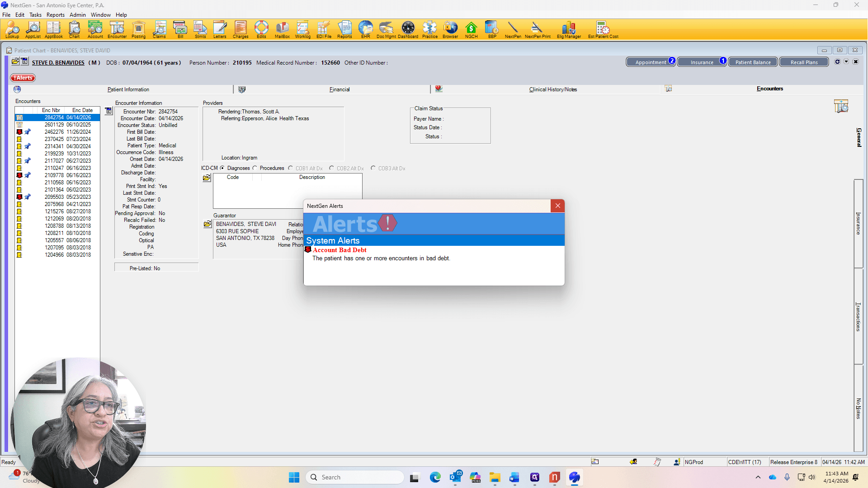Click the Appointment button
The height and width of the screenshot is (488, 868).
pyautogui.click(x=651, y=62)
